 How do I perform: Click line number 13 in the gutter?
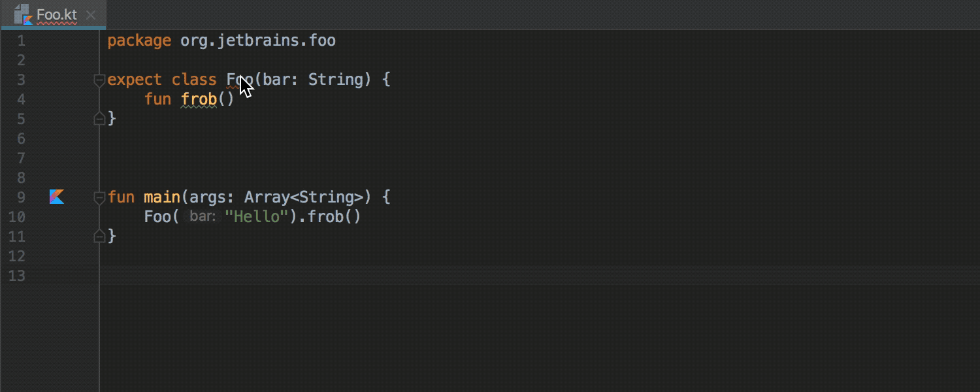click(x=16, y=276)
